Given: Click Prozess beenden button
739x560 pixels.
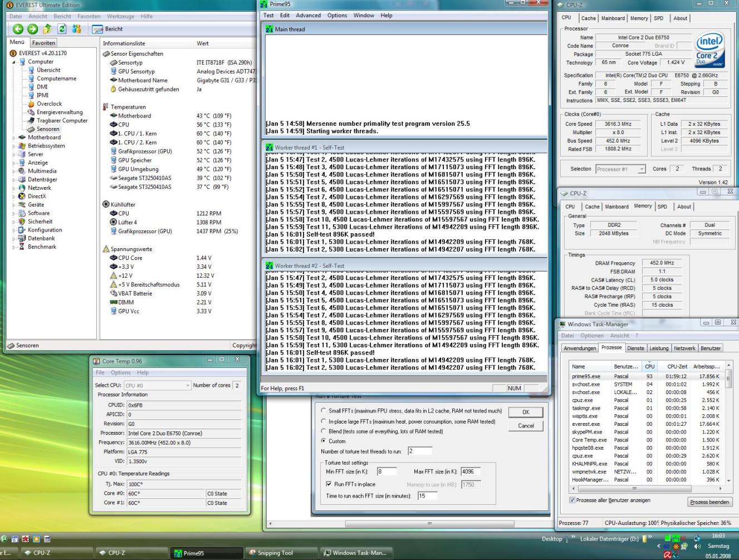Looking at the screenshot, I should pyautogui.click(x=709, y=502).
